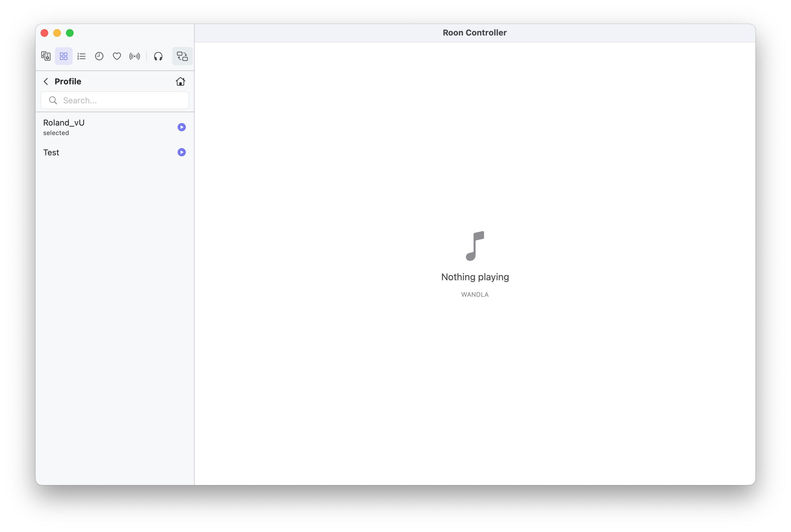Go back from Profile with chevron
This screenshot has width=791, height=532.
click(x=46, y=81)
